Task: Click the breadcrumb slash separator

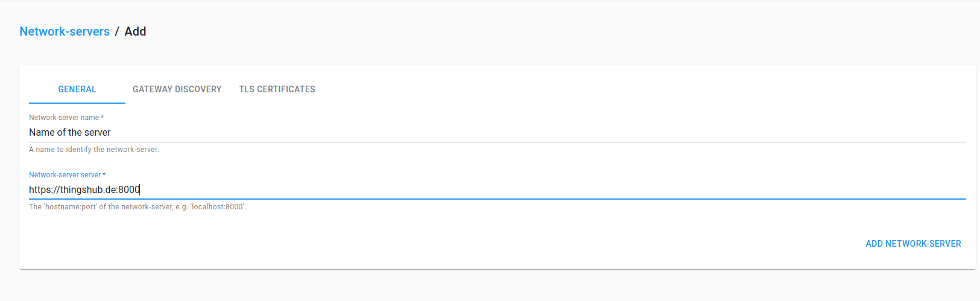Action: [117, 31]
